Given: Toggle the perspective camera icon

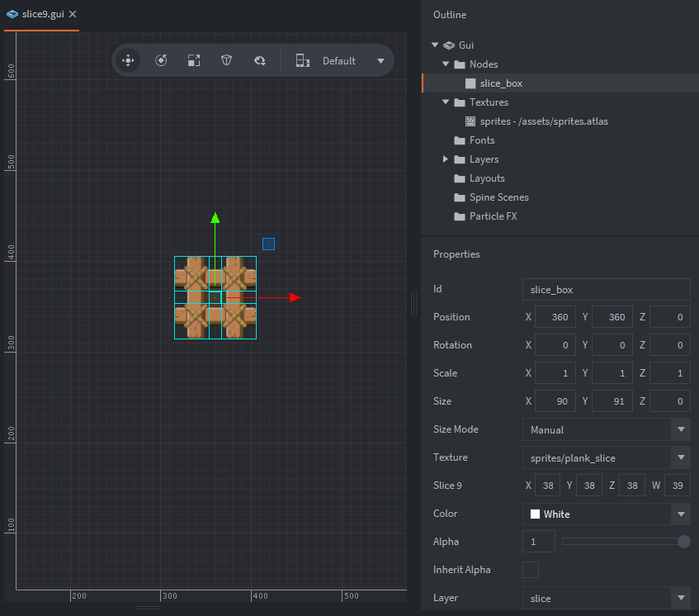Looking at the screenshot, I should click(x=226, y=60).
